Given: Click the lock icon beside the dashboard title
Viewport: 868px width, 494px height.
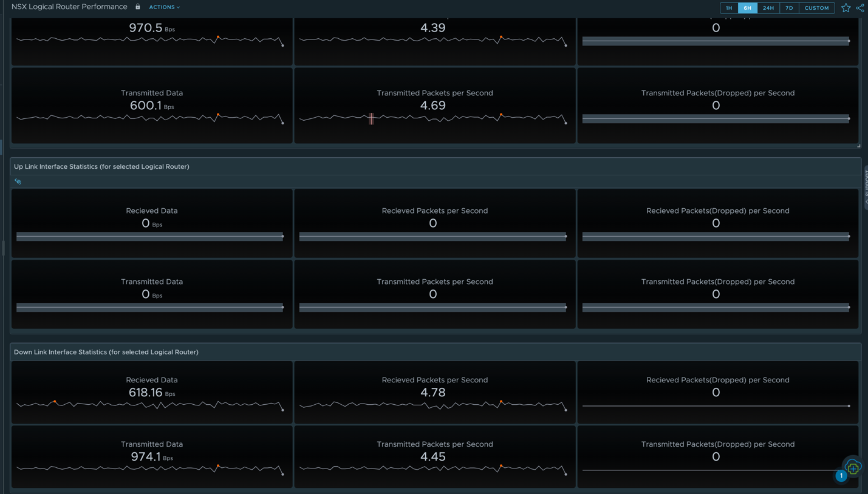Looking at the screenshot, I should (138, 7).
